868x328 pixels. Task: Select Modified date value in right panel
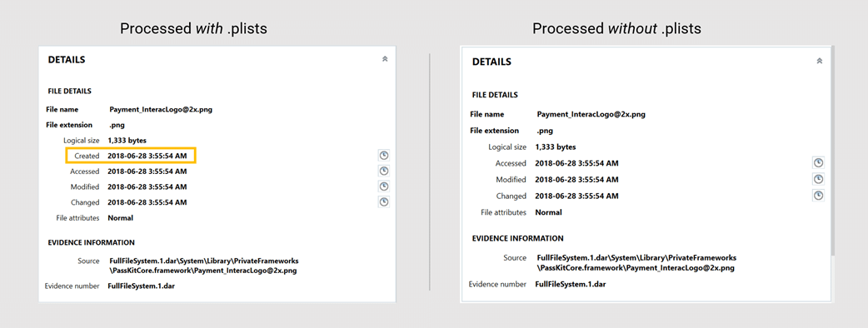[576, 180]
